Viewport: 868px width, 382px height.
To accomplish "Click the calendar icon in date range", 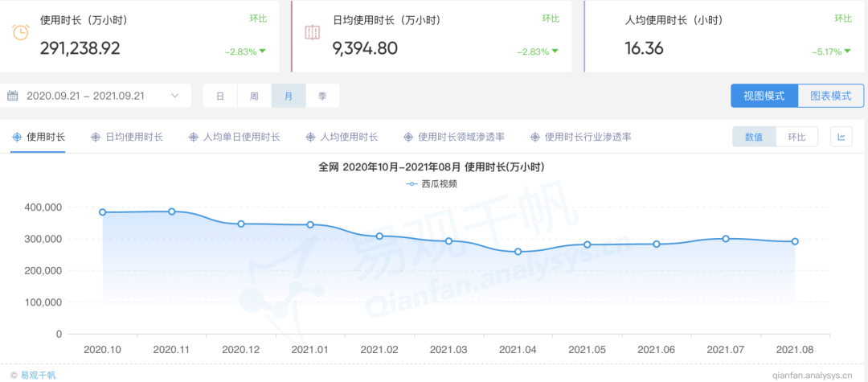I will click(13, 96).
